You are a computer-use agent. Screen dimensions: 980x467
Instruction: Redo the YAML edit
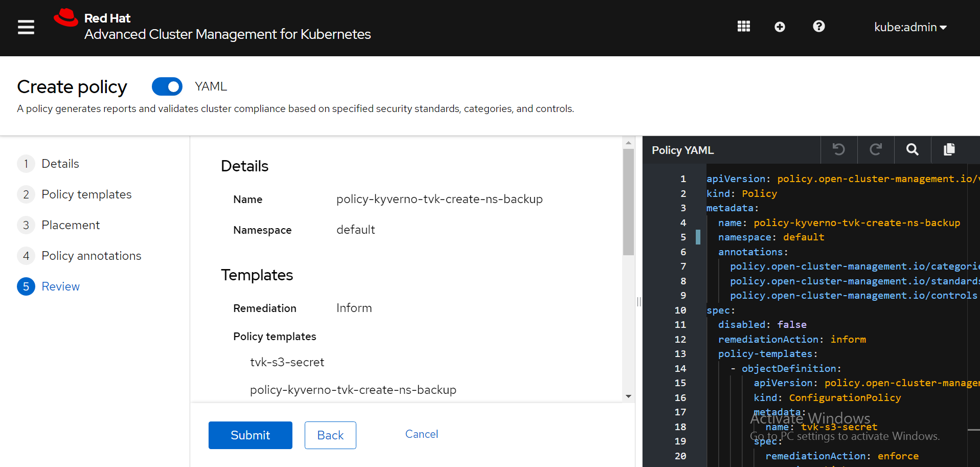click(875, 149)
